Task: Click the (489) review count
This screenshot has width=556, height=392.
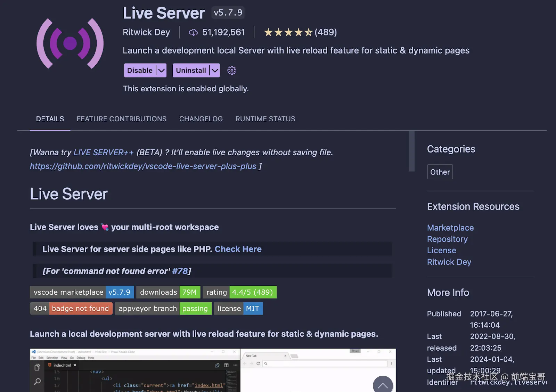Action: (326, 32)
